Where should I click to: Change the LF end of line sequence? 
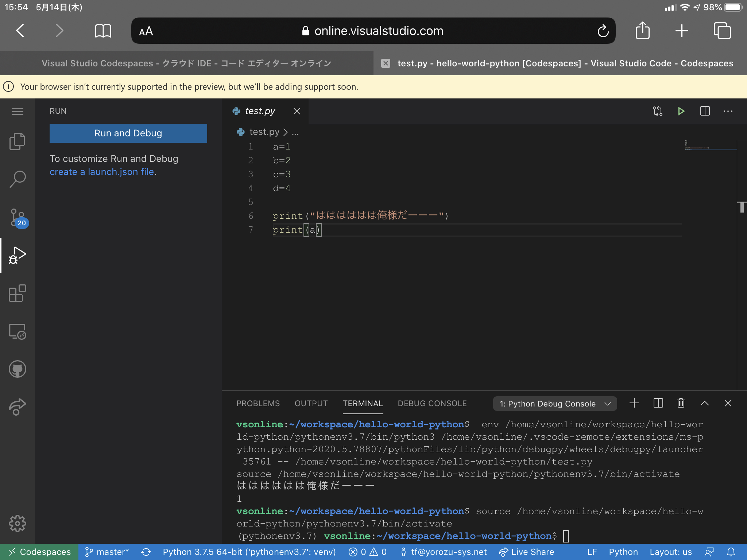[x=592, y=552]
